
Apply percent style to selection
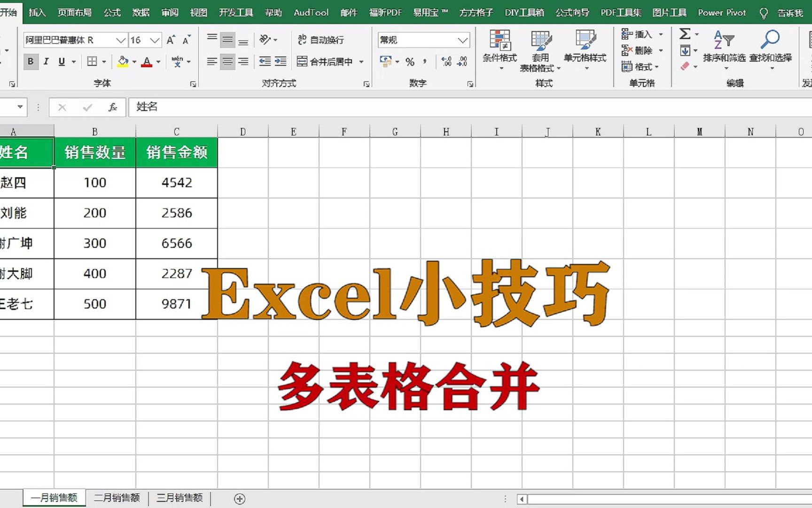pyautogui.click(x=410, y=61)
